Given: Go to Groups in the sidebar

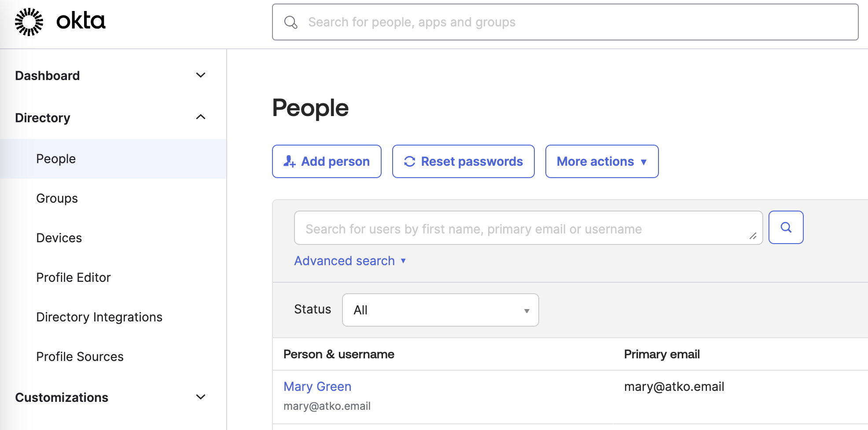Looking at the screenshot, I should 57,198.
